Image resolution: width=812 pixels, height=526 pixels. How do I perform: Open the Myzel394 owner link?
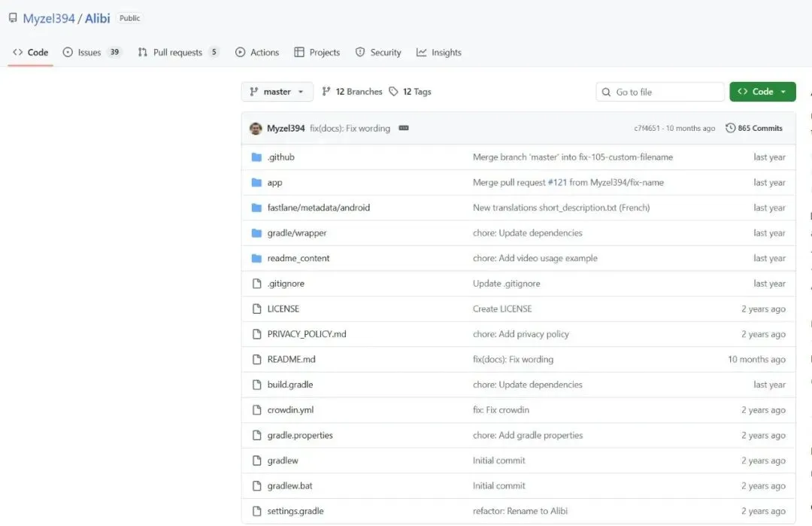point(49,19)
